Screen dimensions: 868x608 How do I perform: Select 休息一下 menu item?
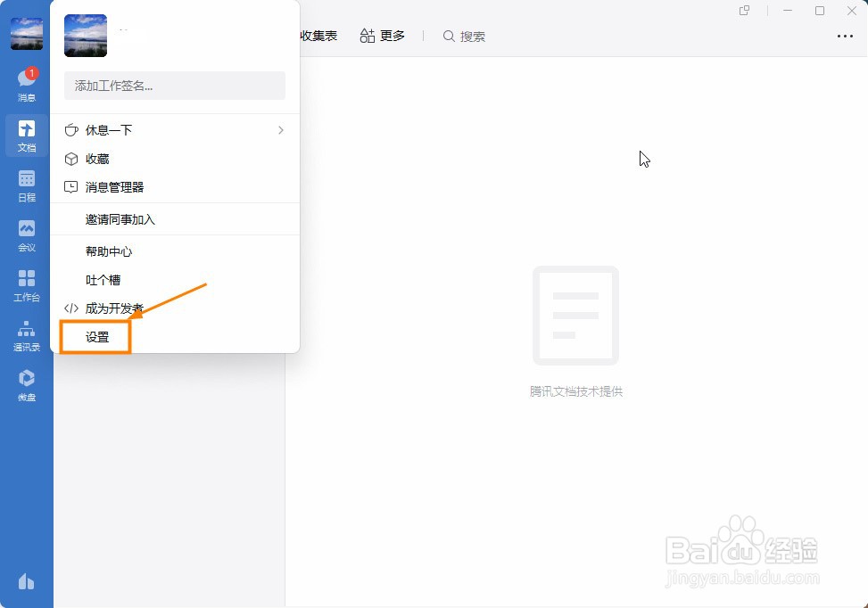point(175,130)
